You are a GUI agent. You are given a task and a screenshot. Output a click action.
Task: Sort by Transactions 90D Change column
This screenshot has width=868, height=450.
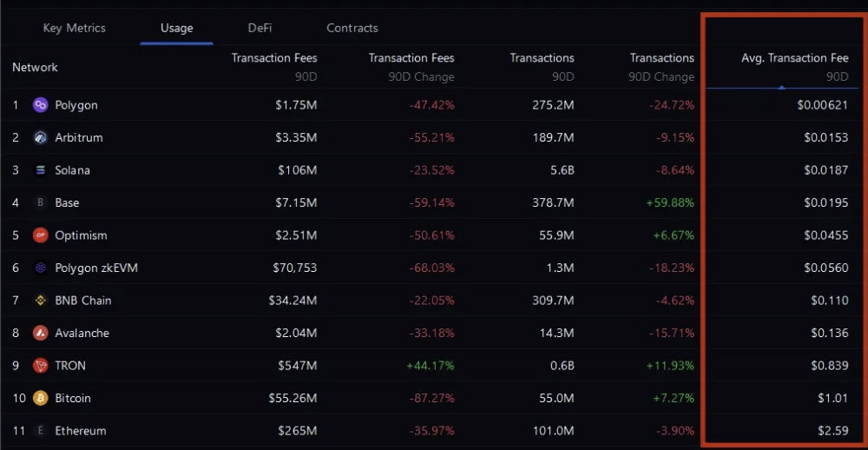click(x=661, y=67)
